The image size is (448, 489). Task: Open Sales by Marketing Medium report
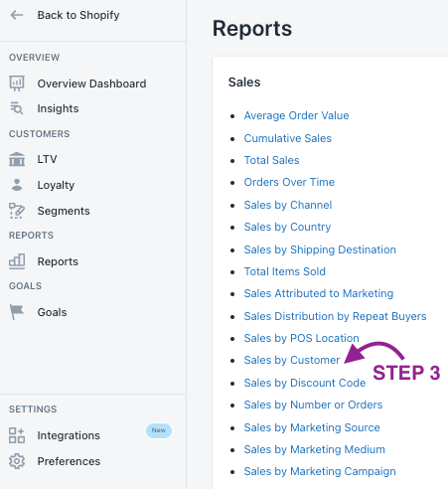point(315,449)
